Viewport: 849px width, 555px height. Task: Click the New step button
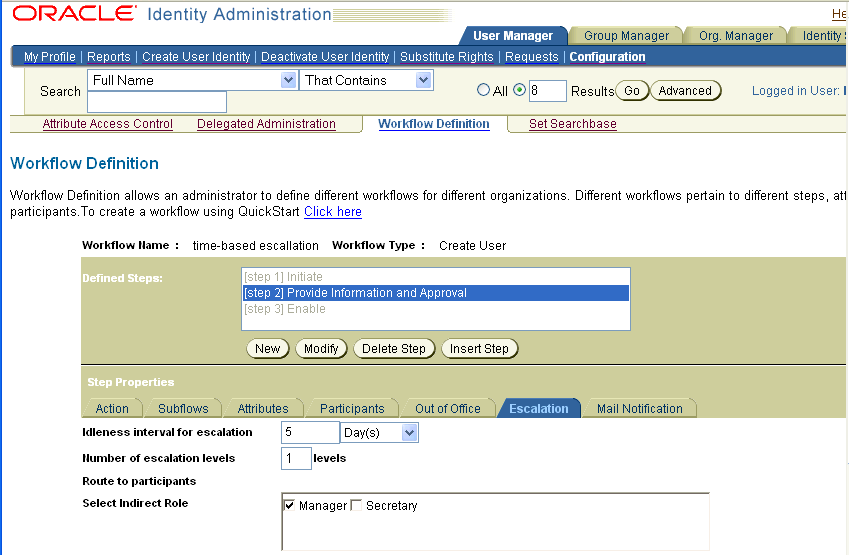pyautogui.click(x=267, y=348)
